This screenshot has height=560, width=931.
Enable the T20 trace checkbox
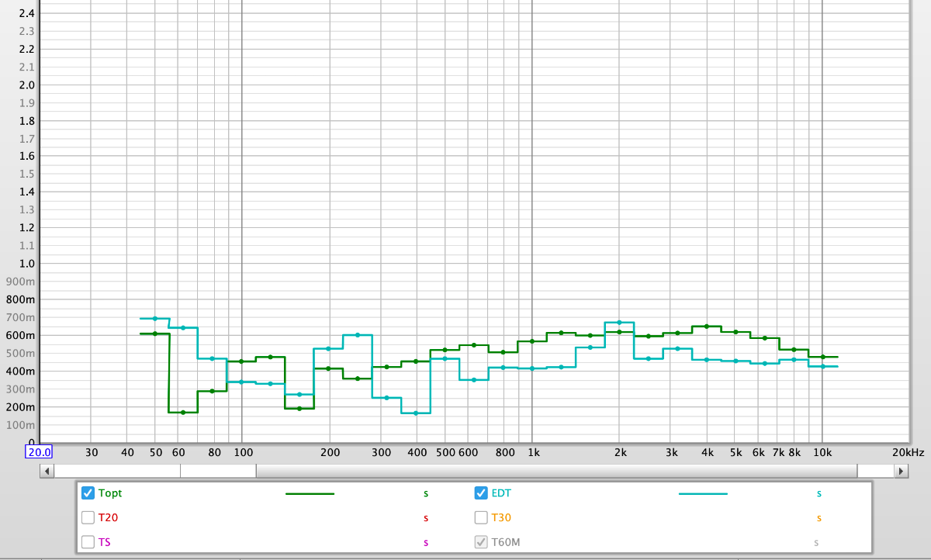point(88,518)
